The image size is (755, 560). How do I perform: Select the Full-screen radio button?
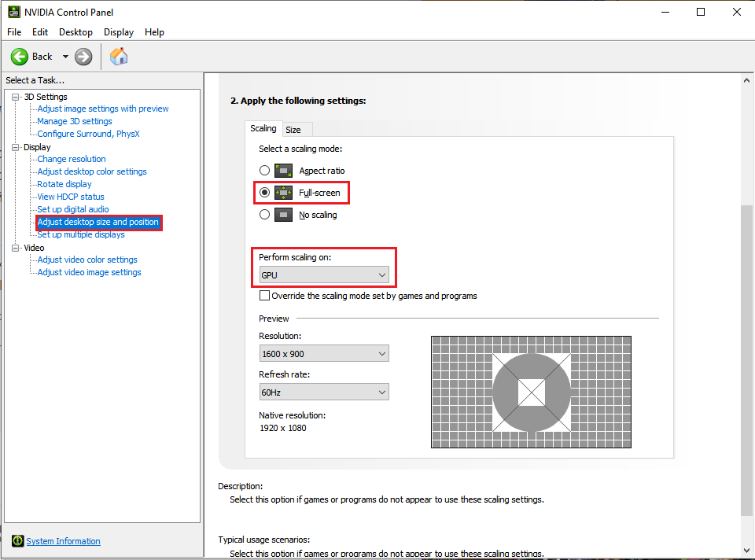(264, 193)
